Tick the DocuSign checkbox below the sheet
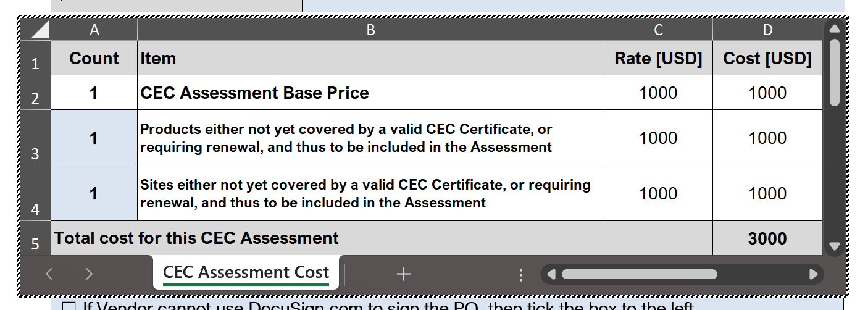 tap(69, 306)
